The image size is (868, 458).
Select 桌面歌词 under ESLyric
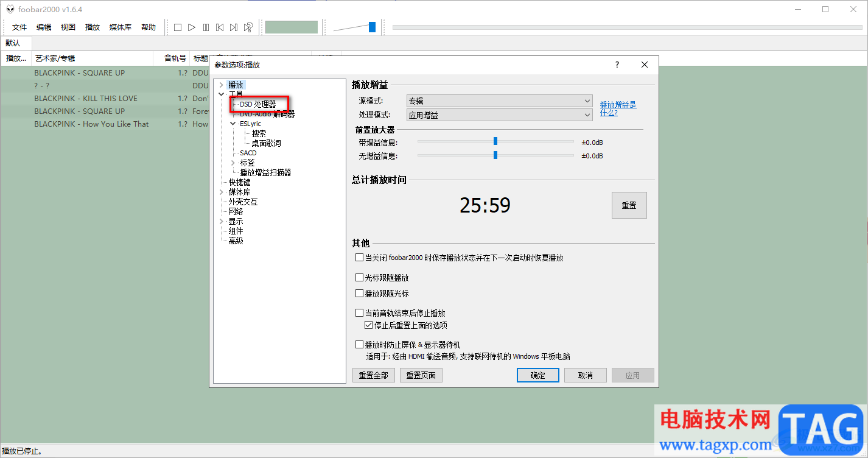tap(266, 143)
